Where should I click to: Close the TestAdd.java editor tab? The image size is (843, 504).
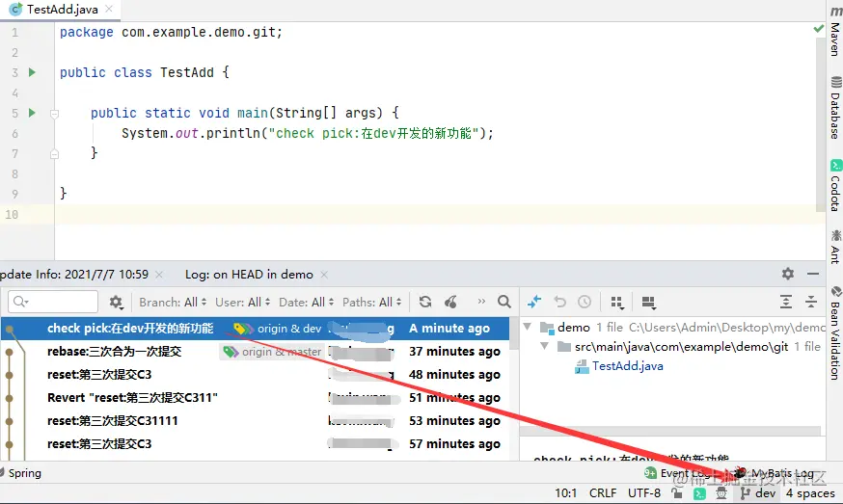109,9
